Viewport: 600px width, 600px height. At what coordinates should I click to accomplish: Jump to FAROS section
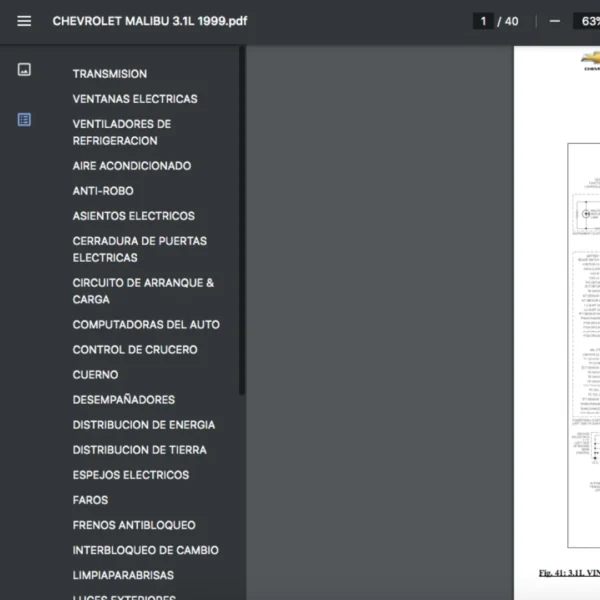click(90, 500)
